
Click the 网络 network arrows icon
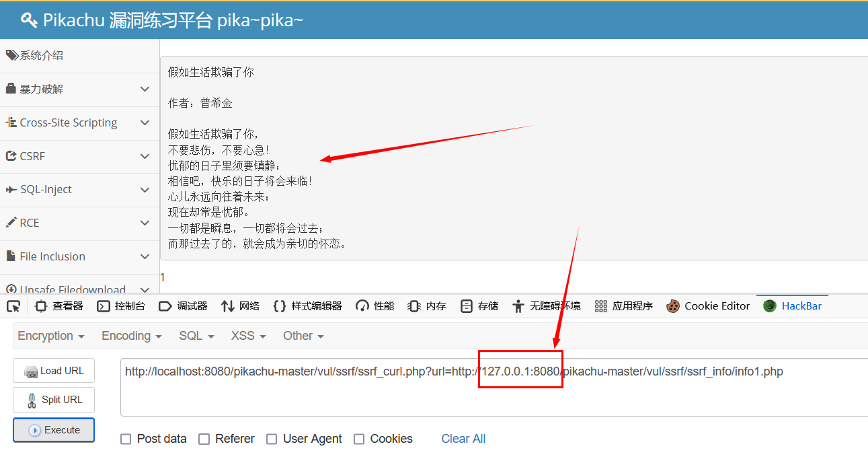point(228,306)
